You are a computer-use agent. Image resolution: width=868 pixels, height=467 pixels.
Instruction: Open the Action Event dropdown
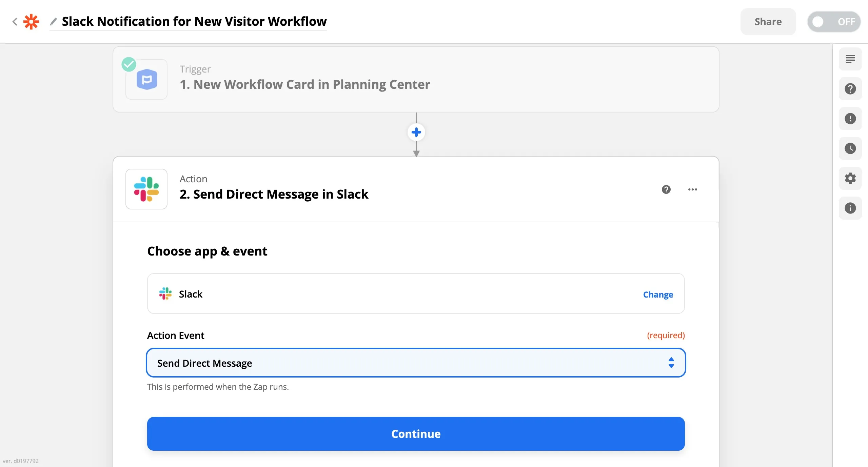tap(416, 363)
